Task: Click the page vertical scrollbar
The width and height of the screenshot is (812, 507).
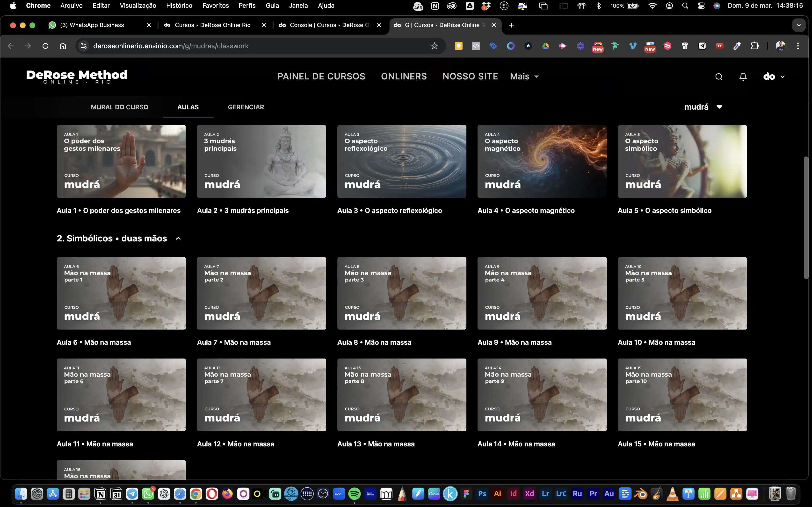Action: tap(806, 218)
